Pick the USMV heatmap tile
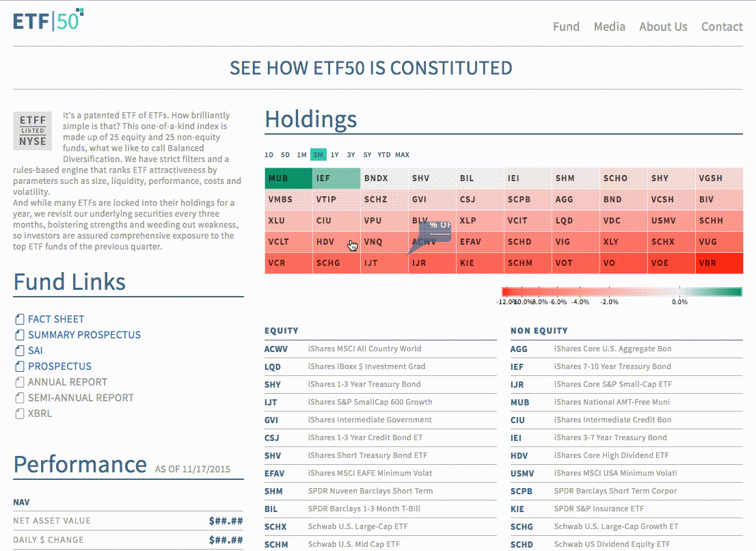756x551 pixels. 671,221
